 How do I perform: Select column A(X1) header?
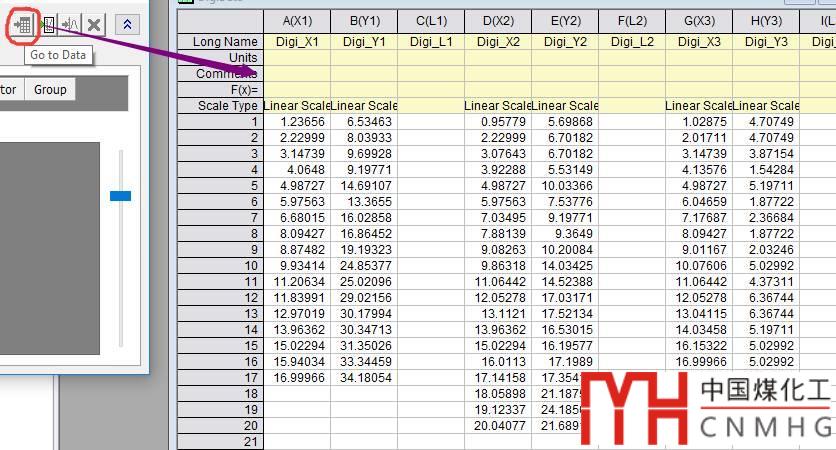(298, 21)
